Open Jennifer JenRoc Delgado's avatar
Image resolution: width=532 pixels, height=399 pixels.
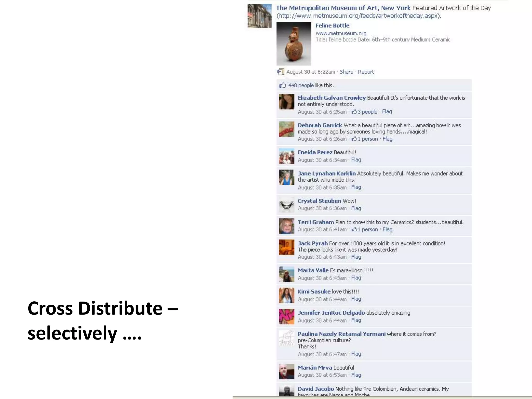click(x=287, y=317)
